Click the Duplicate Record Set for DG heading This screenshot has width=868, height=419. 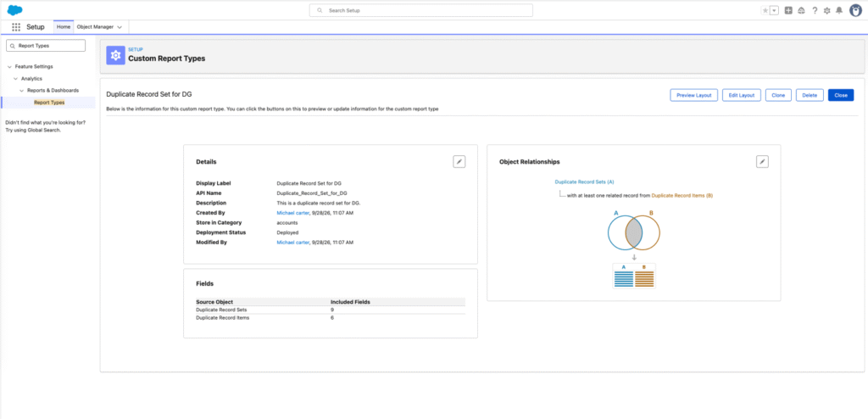(x=149, y=95)
